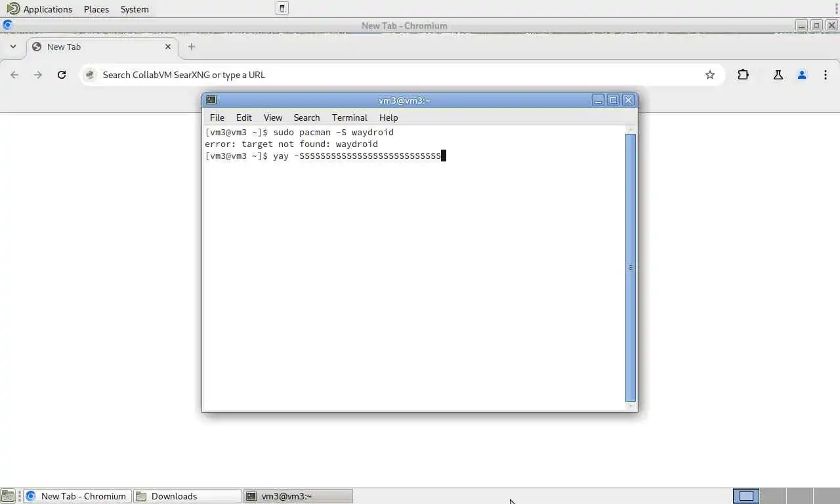Screen dimensions: 840x504
Task: Switch to vm3@vm3:~ taskbar item
Action: coord(298,496)
